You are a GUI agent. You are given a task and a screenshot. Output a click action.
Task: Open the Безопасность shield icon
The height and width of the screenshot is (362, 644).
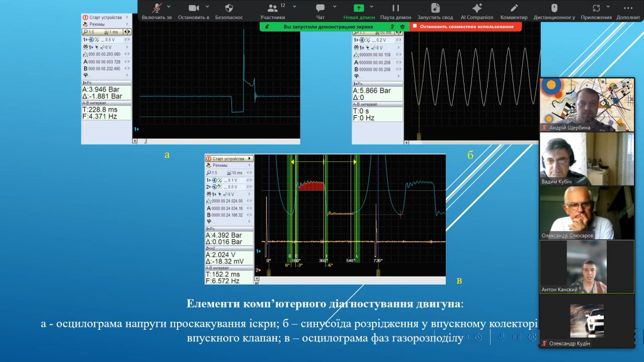click(x=229, y=9)
